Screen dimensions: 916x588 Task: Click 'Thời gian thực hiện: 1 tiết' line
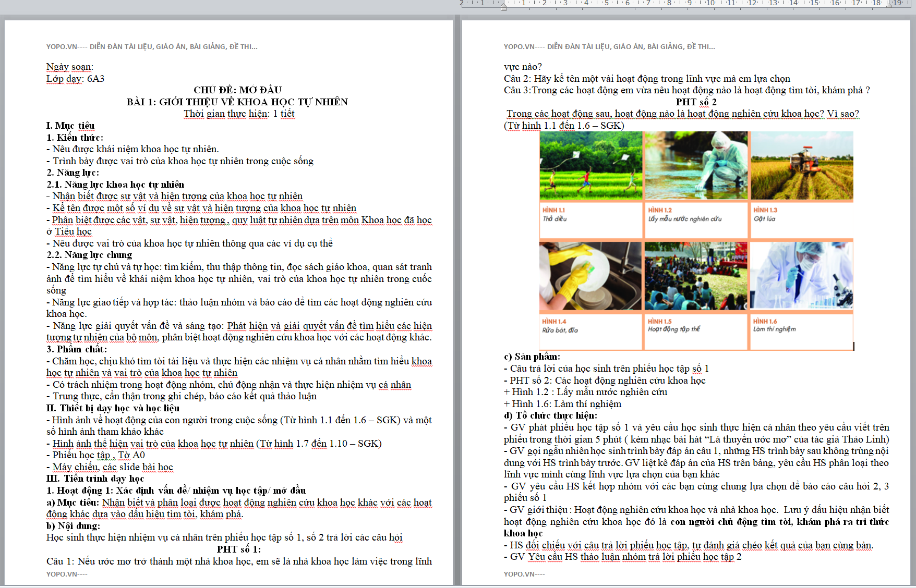239,114
